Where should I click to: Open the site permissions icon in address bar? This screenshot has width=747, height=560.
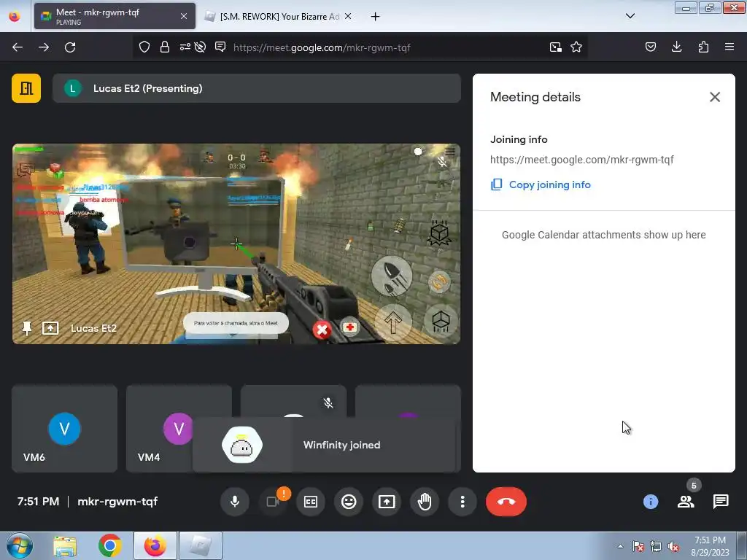(185, 47)
